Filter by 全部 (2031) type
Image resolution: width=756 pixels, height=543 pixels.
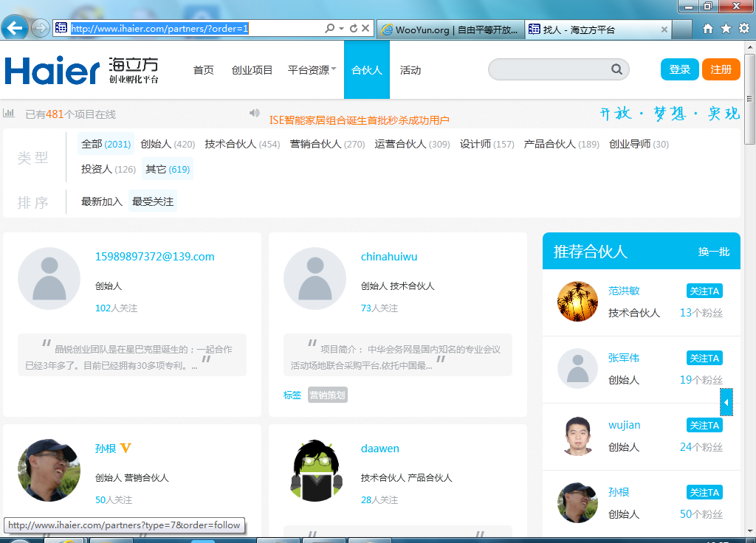coord(106,144)
